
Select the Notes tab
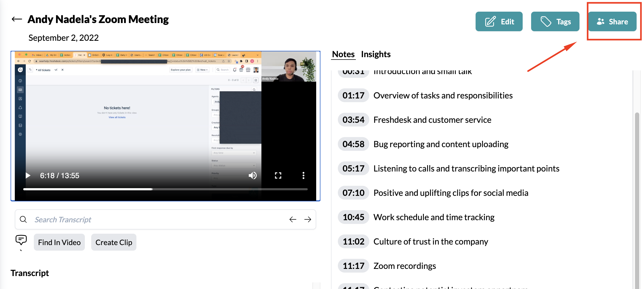point(343,54)
